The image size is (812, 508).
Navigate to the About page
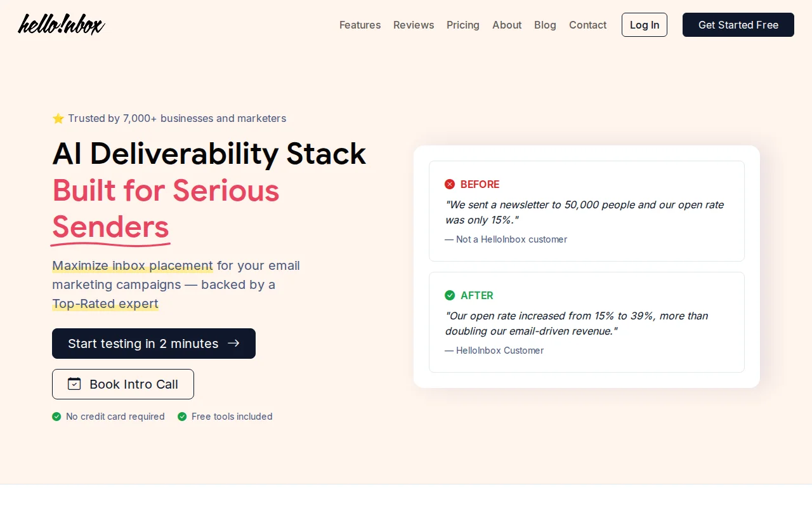tap(507, 25)
